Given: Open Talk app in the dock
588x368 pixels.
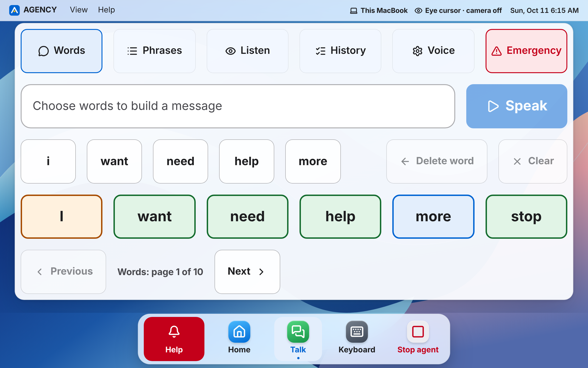Looking at the screenshot, I should (298, 339).
